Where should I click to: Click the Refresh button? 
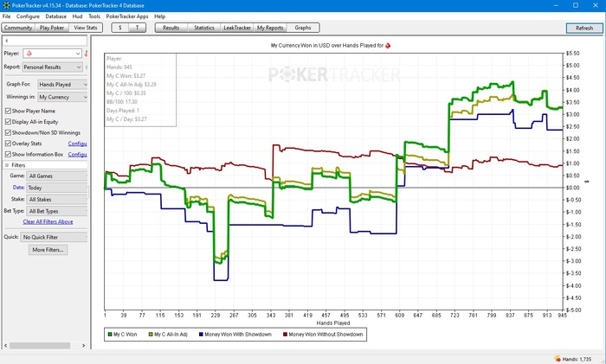[x=584, y=29]
